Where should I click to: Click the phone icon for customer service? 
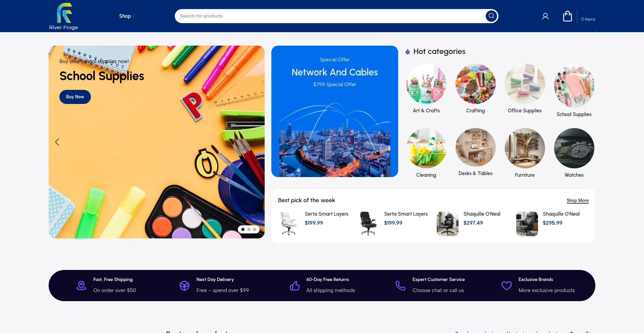(400, 285)
